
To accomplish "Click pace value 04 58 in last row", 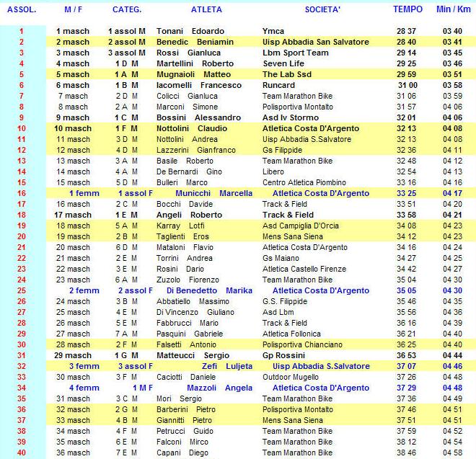I will click(x=452, y=453).
